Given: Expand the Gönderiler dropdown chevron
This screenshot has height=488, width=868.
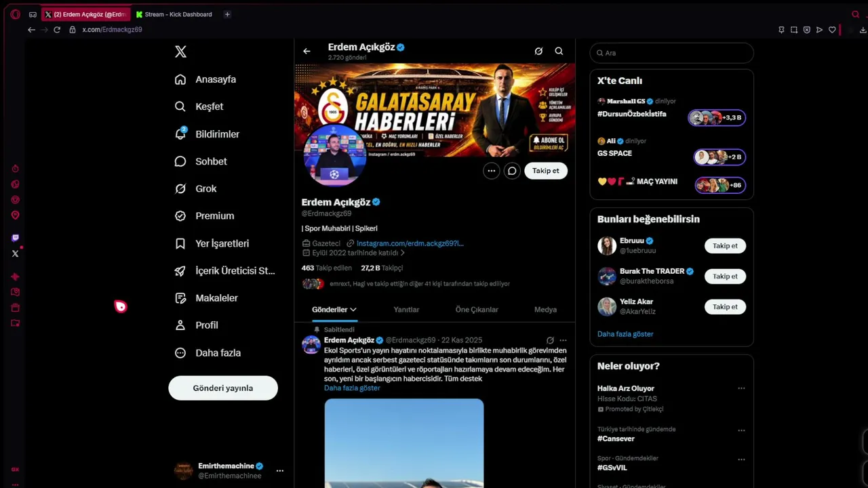Looking at the screenshot, I should 353,310.
